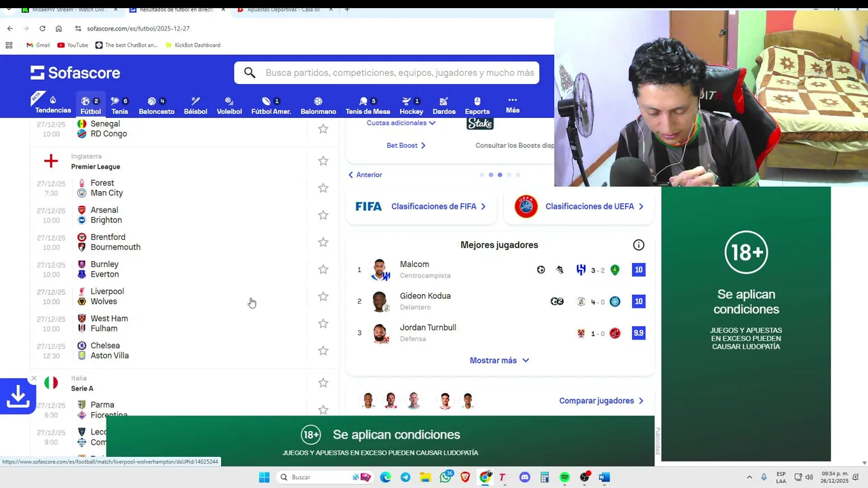Star the Premier League competition
This screenshot has width=868, height=488.
tap(323, 161)
